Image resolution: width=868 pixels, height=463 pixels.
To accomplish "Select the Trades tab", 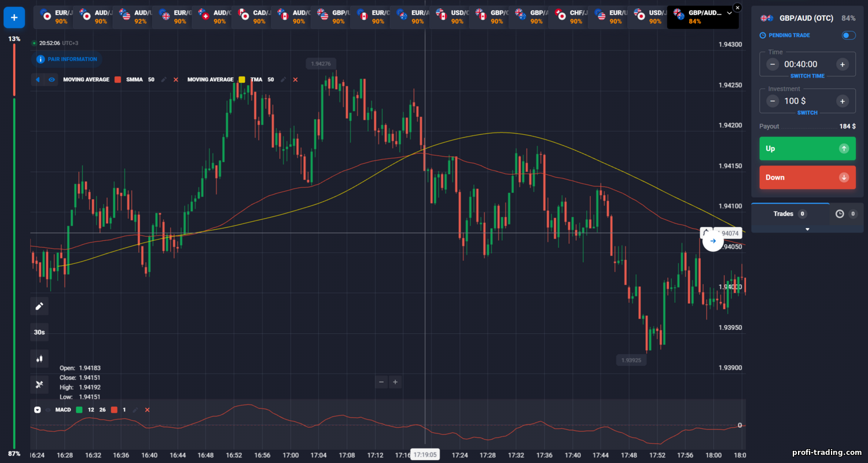I will (x=790, y=214).
